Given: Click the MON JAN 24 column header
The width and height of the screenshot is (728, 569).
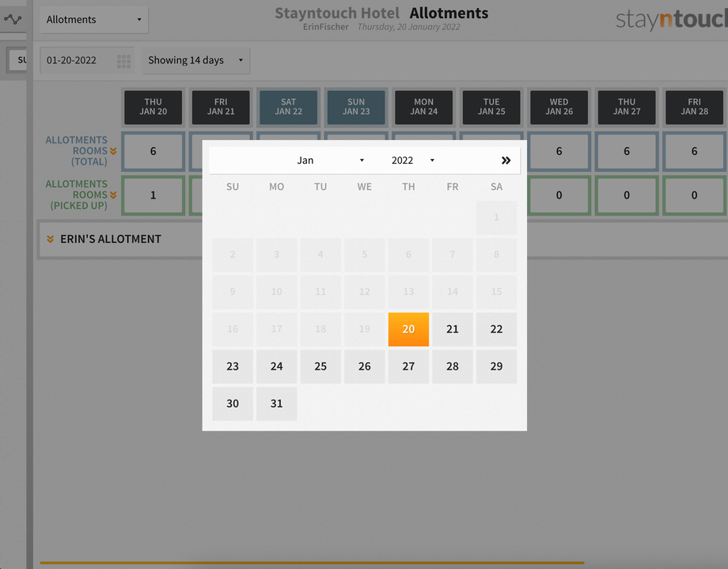Looking at the screenshot, I should click(424, 108).
